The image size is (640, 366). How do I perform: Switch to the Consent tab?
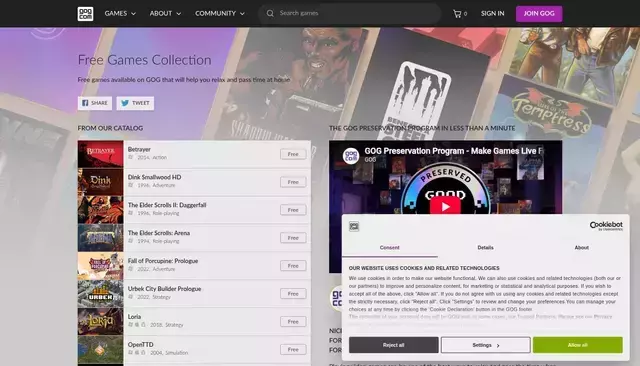pyautogui.click(x=389, y=248)
